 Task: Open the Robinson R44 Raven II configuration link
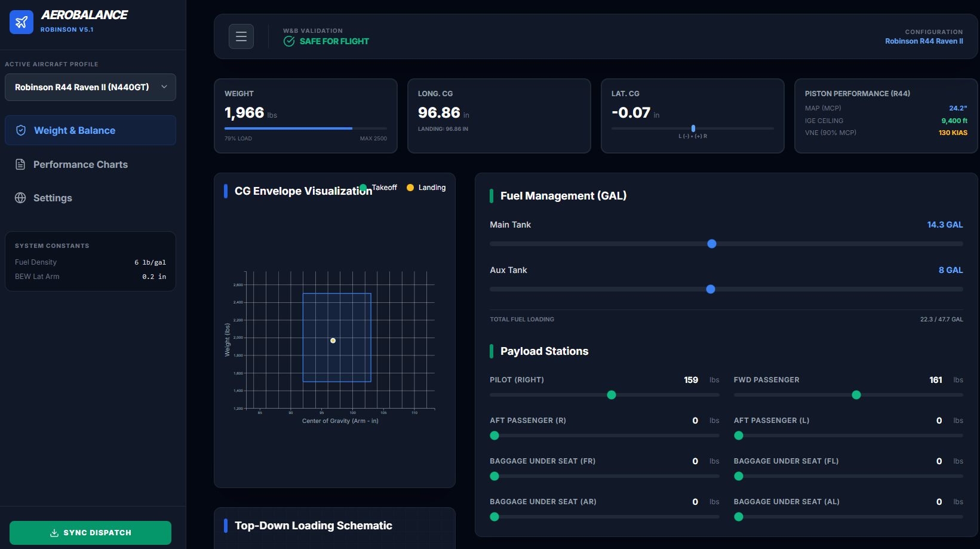click(x=924, y=41)
